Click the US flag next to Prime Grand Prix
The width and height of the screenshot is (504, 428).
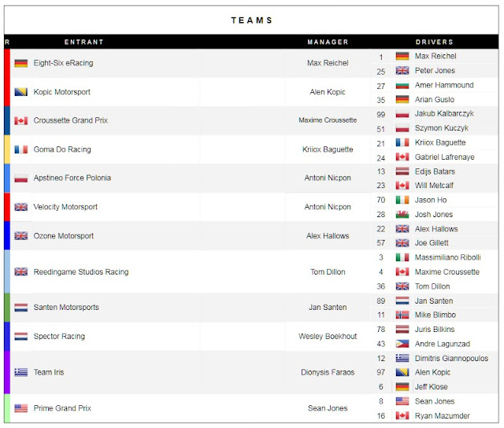[x=21, y=408]
